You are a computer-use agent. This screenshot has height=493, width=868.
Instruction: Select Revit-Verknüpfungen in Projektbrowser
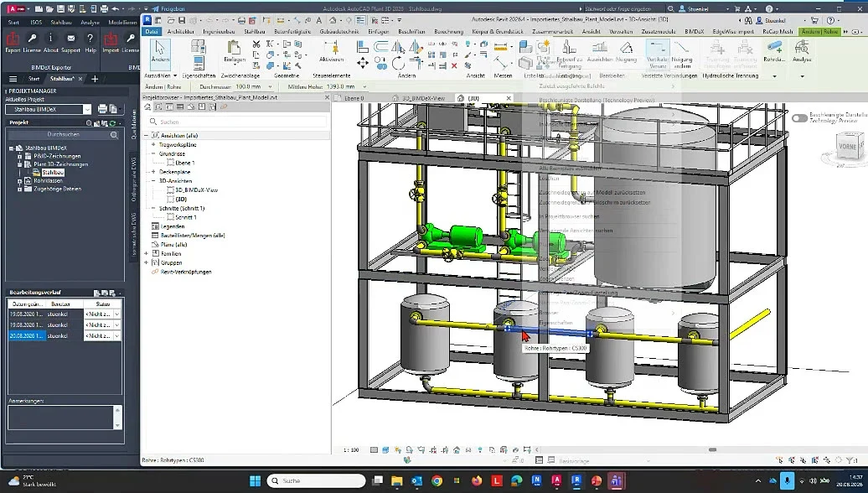click(x=186, y=272)
